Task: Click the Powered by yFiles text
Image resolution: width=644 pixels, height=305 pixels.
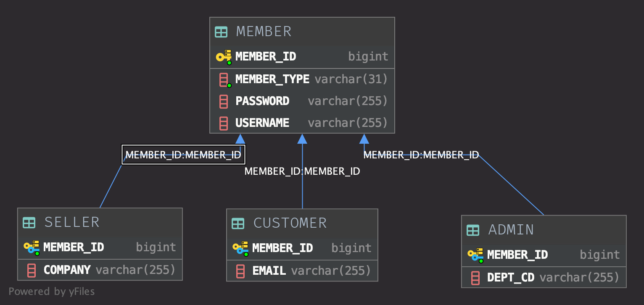Action: click(x=52, y=292)
